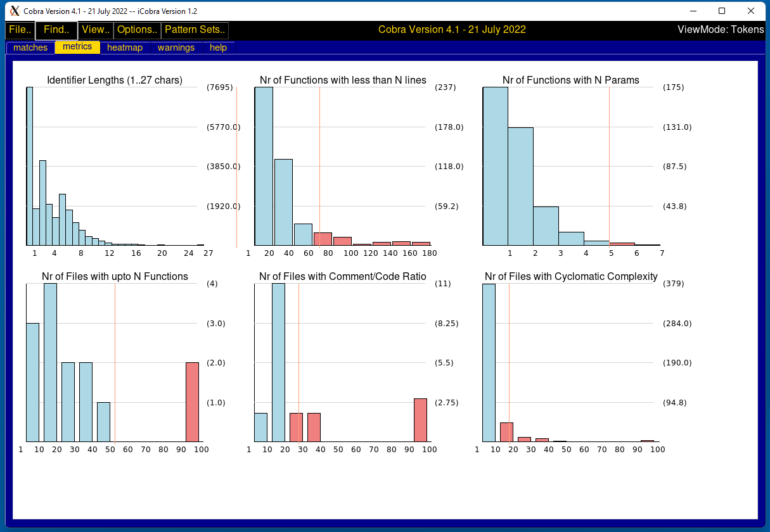Click the orange threshold line in Functions lines chart
The image size is (770, 532).
(x=319, y=158)
